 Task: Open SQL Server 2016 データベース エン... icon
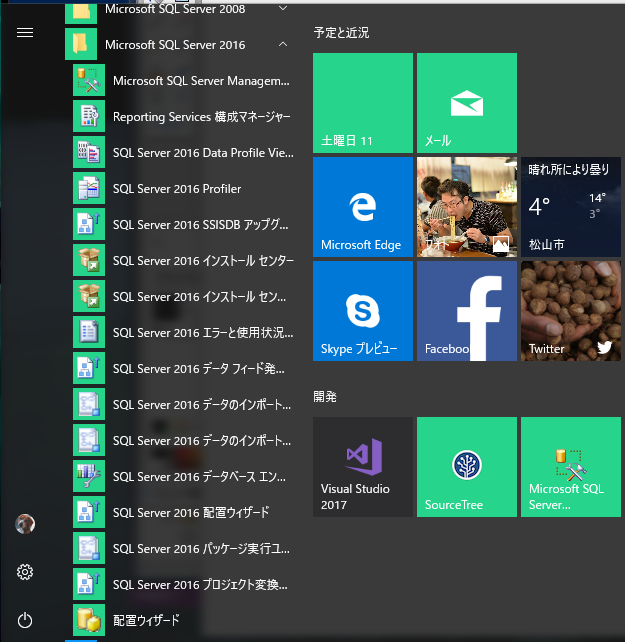click(x=89, y=477)
